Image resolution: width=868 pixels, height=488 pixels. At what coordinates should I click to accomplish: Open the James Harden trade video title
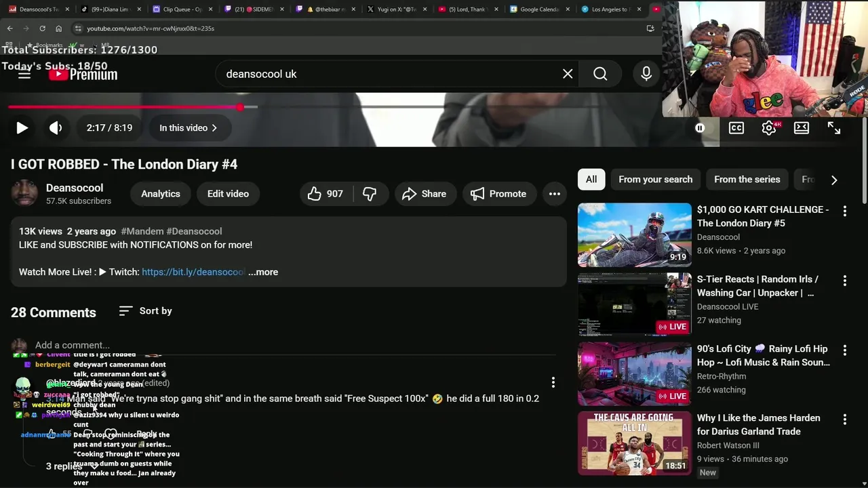click(758, 425)
